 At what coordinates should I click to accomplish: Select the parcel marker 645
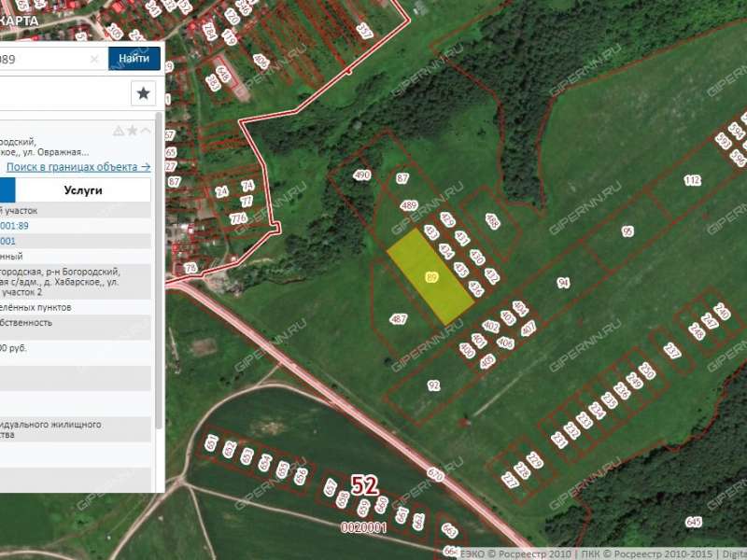(x=693, y=521)
